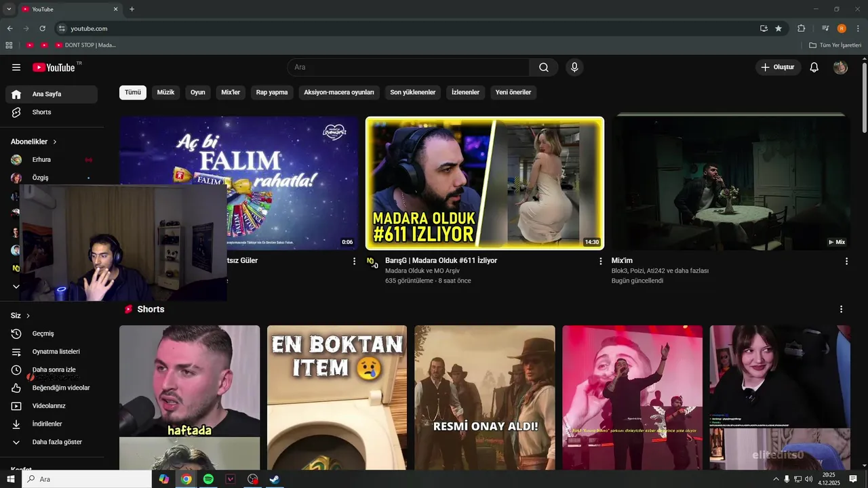The image size is (868, 488).
Task: Expand Daha fazla göster
Action: [x=52, y=442]
